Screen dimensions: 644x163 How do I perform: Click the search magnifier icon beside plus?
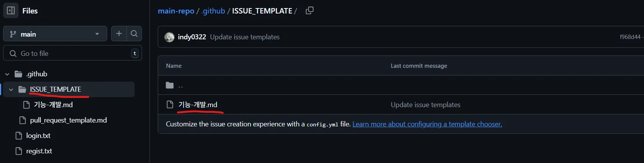point(134,34)
